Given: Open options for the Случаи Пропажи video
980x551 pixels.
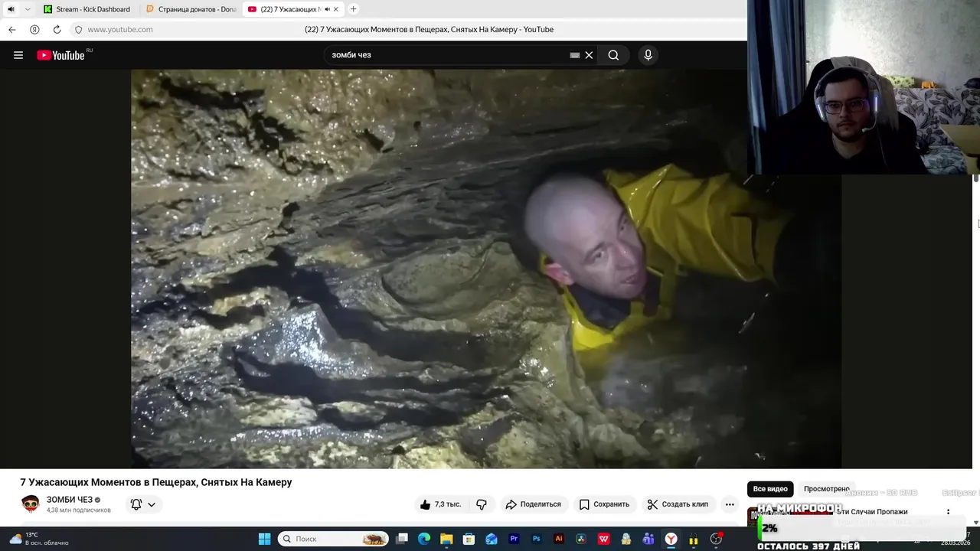Looking at the screenshot, I should (948, 512).
